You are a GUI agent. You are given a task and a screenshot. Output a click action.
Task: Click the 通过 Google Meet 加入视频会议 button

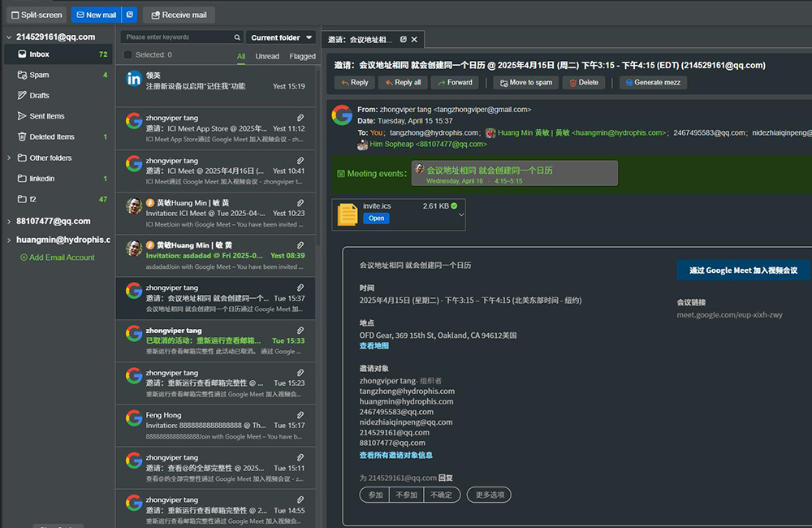point(743,270)
